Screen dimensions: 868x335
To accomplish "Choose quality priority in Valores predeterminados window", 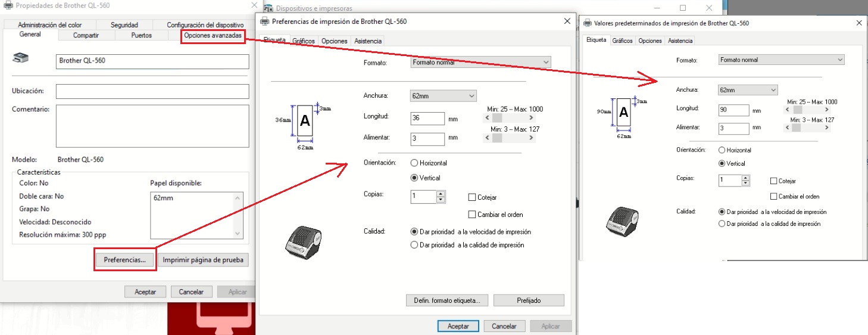I will (722, 224).
